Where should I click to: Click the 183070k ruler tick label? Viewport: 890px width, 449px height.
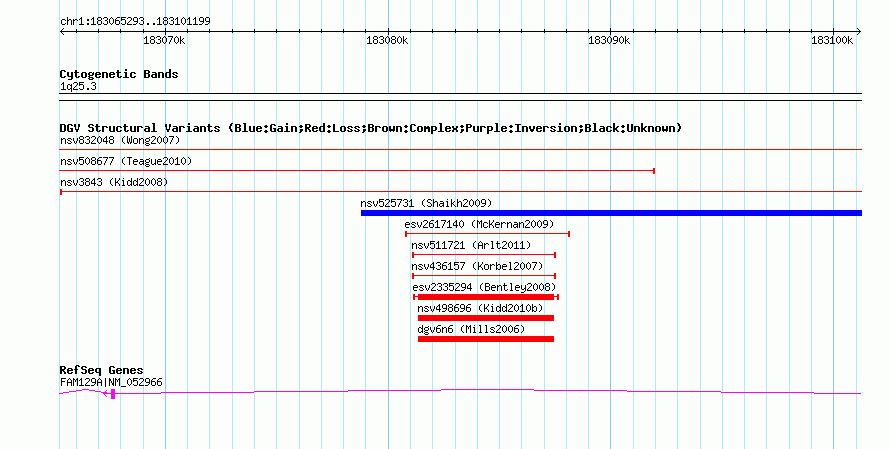tap(164, 40)
